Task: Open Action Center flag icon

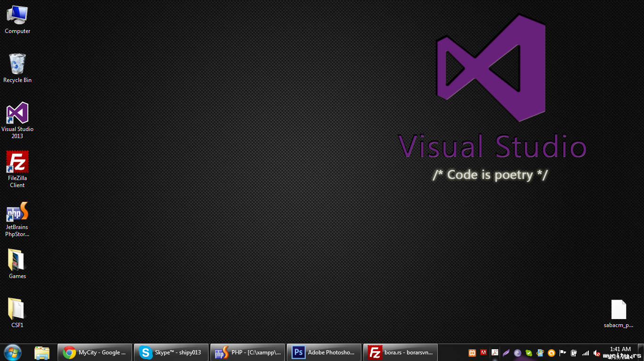Action: [x=563, y=353]
